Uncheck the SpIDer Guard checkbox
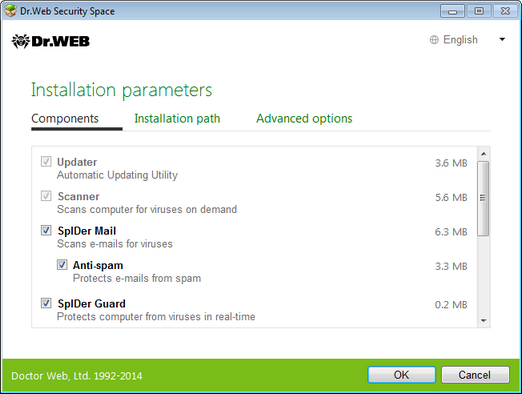The image size is (522, 394). [46, 303]
